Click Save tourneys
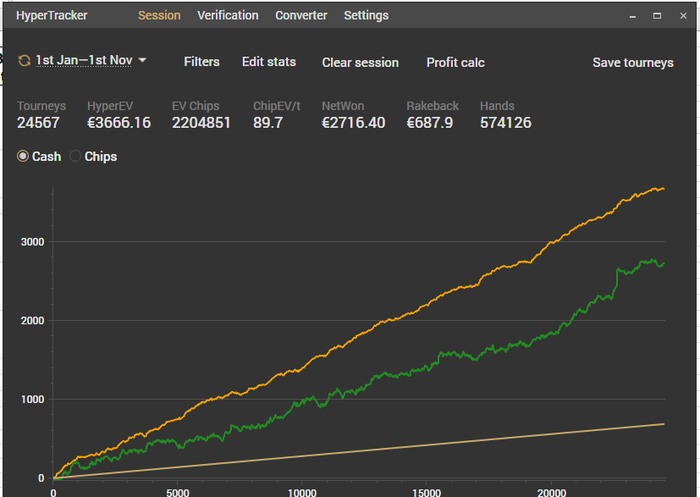 [633, 63]
